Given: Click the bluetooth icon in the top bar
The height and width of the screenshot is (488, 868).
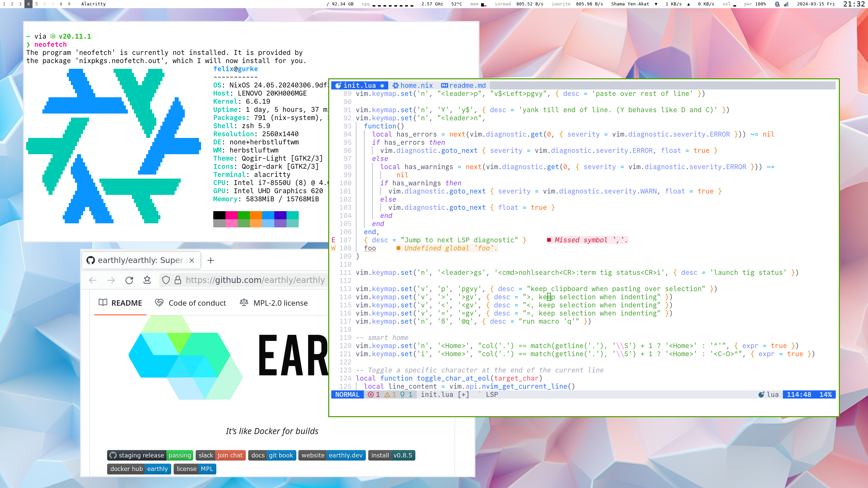Looking at the screenshot, I should click(777, 4).
